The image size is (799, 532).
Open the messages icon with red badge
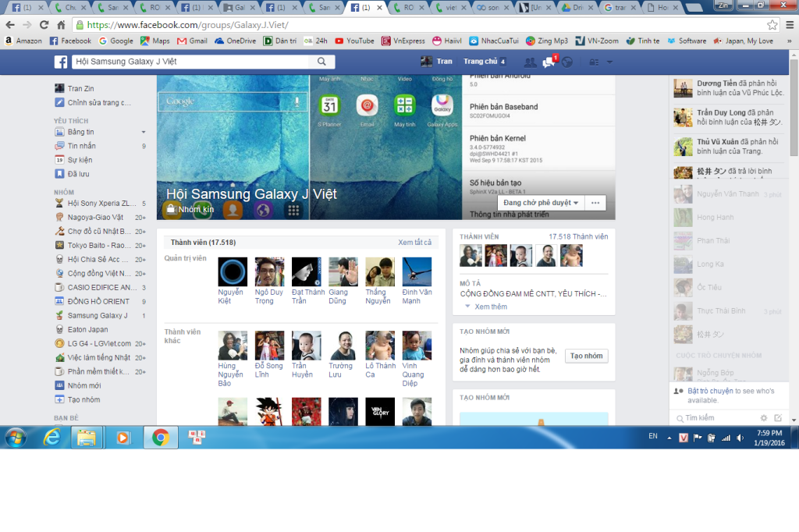[549, 62]
